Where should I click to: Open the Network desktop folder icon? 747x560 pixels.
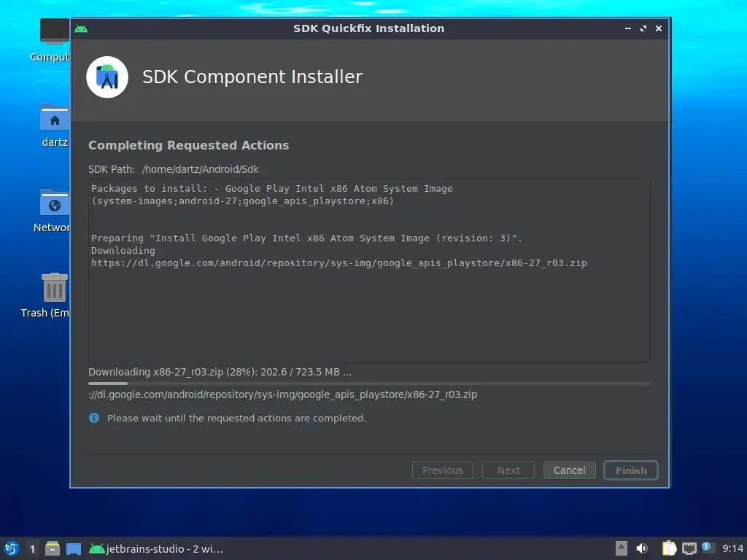54,203
